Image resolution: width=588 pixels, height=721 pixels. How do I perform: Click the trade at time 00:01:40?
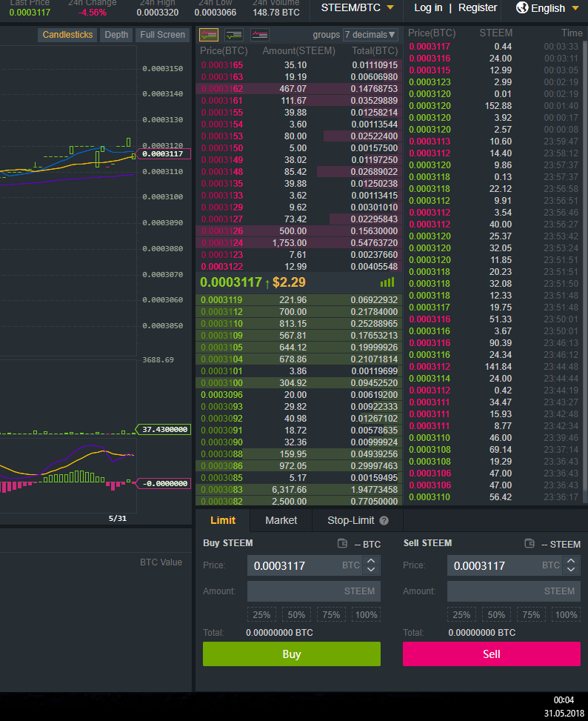click(494, 106)
